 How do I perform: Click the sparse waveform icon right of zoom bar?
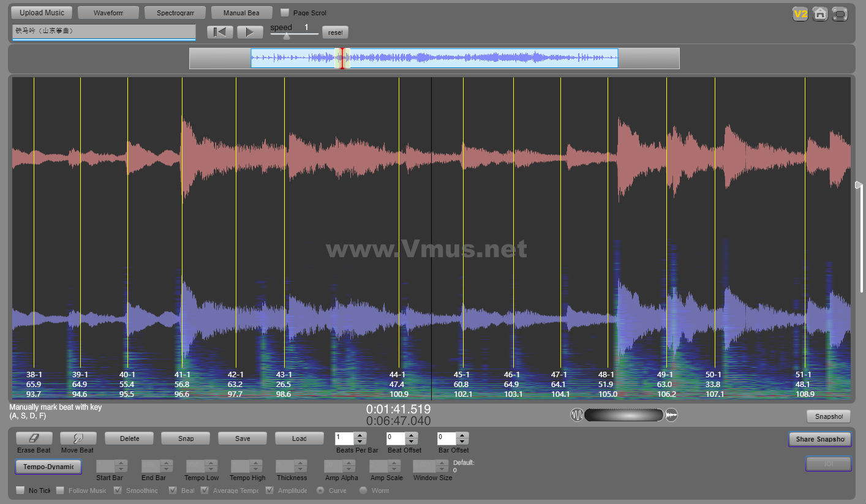point(672,415)
